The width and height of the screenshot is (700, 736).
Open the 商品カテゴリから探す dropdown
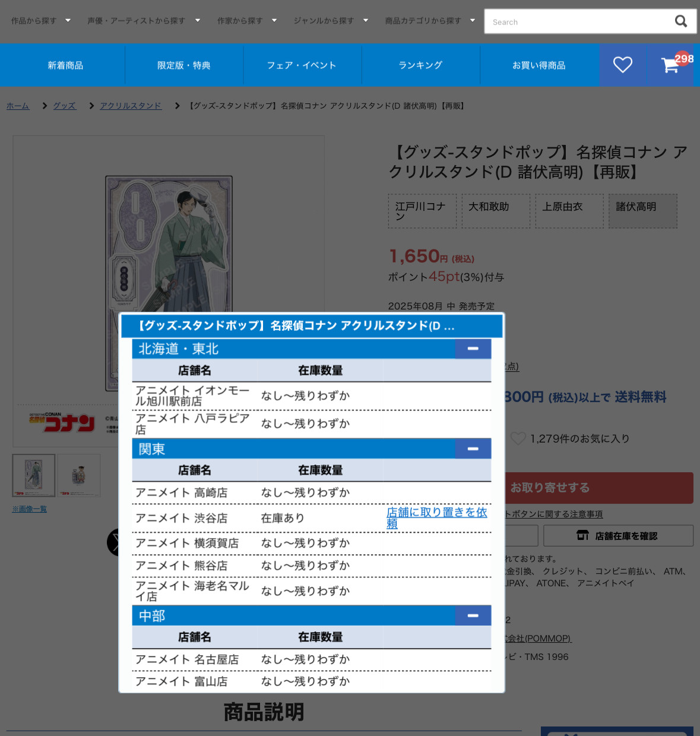click(430, 21)
